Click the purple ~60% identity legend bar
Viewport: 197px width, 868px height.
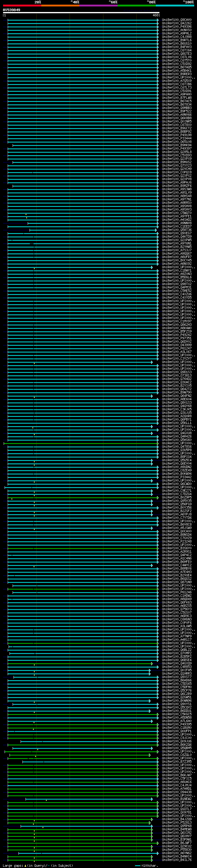(98, 6)
